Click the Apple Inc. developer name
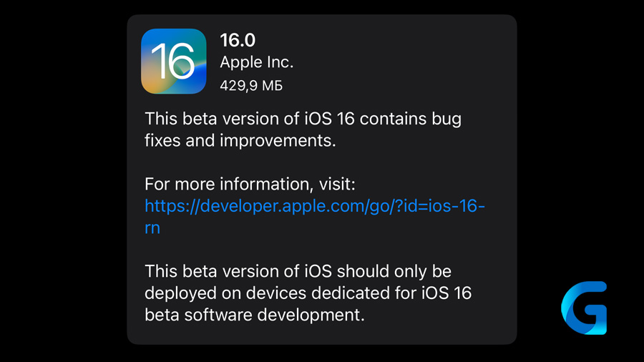 coord(257,62)
